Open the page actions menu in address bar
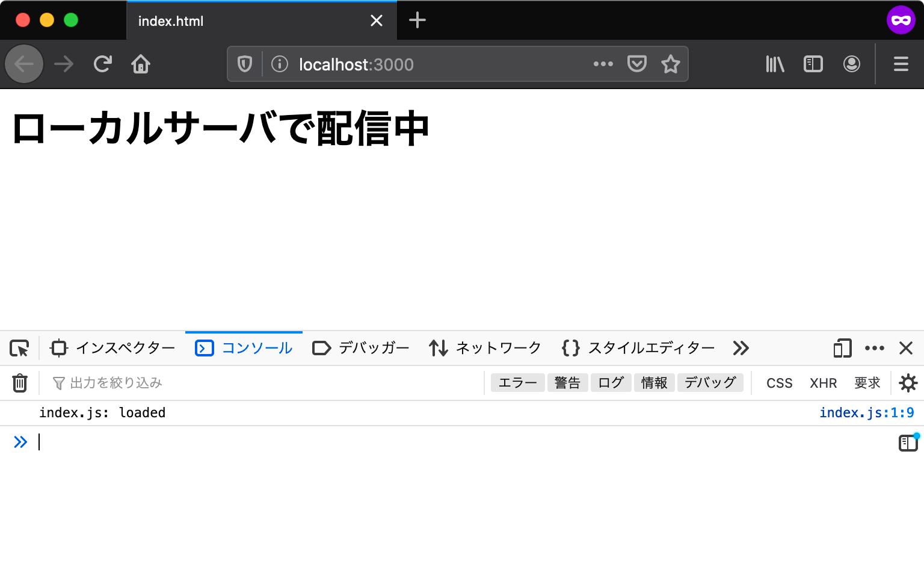Image resolution: width=924 pixels, height=578 pixels. (603, 64)
